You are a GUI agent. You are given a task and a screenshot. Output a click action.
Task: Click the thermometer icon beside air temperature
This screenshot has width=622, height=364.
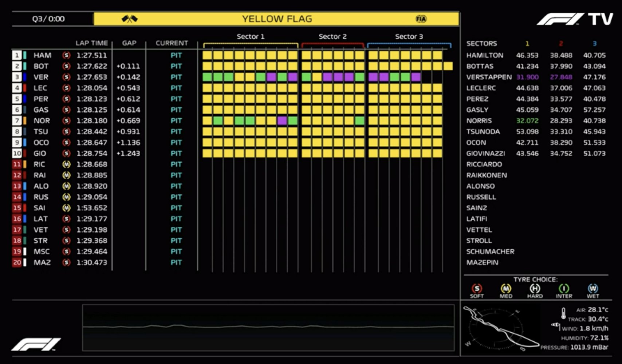[563, 313]
